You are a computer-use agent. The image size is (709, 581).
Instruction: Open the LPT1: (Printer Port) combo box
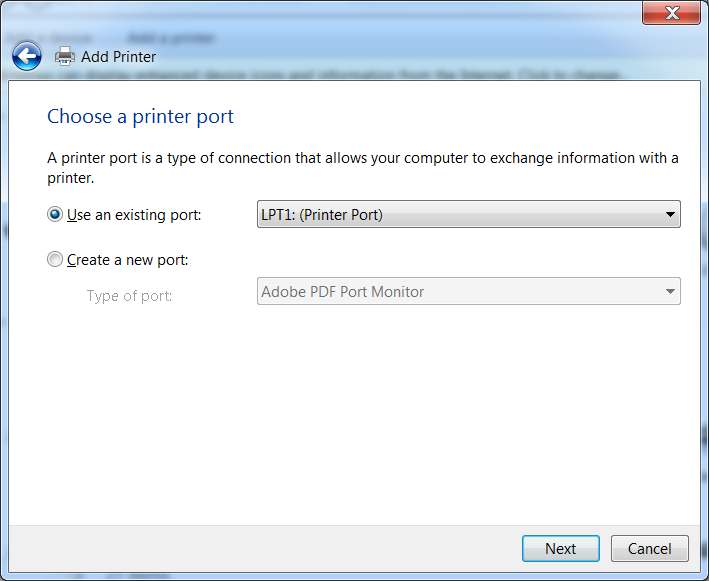(x=460, y=214)
